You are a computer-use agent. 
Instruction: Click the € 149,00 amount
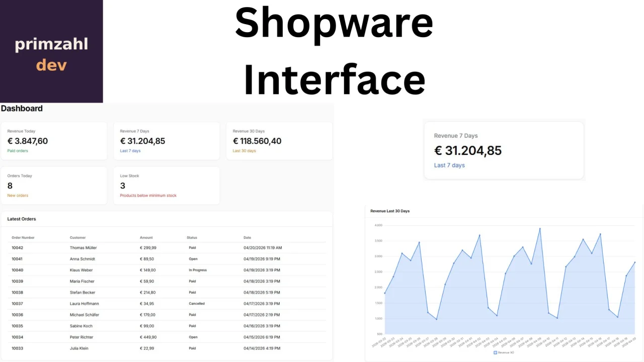(x=147, y=270)
